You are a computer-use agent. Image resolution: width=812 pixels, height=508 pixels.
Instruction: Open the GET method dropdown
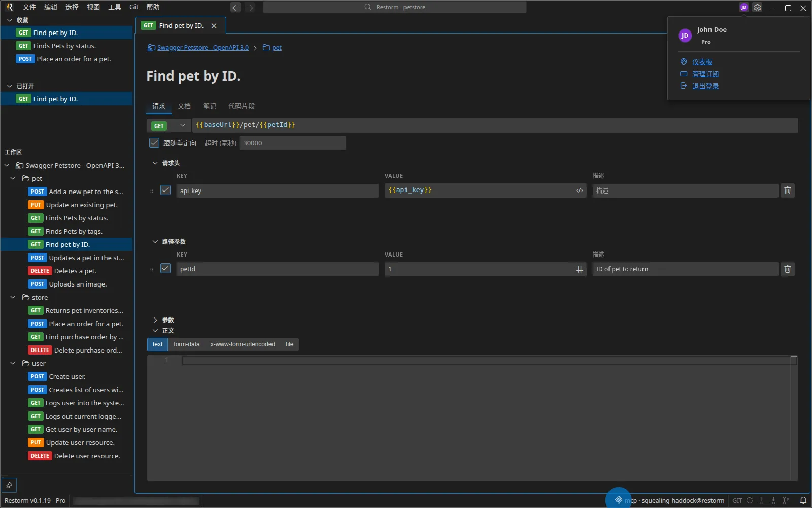click(169, 125)
